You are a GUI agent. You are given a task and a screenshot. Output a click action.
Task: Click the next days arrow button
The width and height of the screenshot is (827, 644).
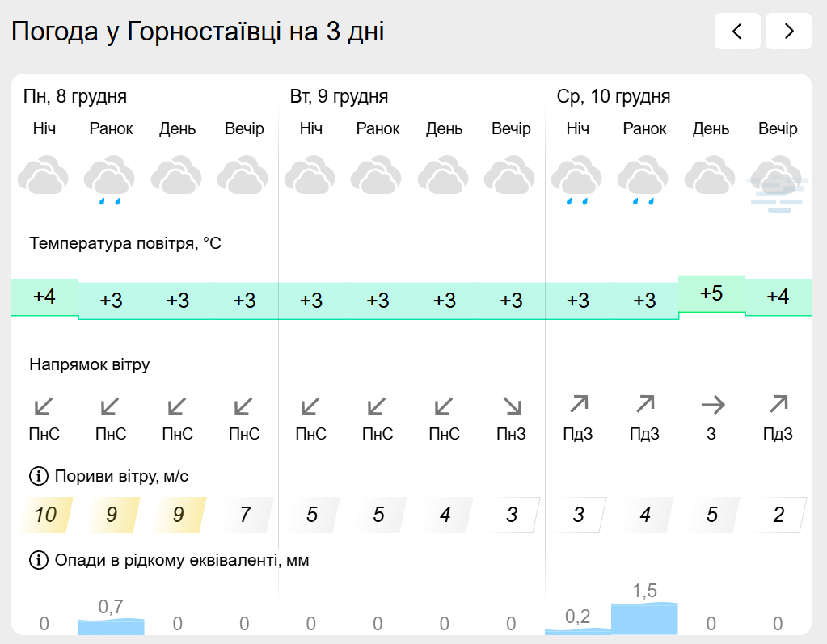pos(788,32)
